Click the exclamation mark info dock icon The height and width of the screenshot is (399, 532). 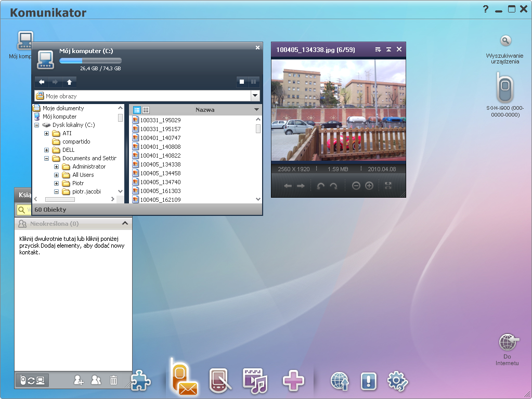(x=369, y=381)
